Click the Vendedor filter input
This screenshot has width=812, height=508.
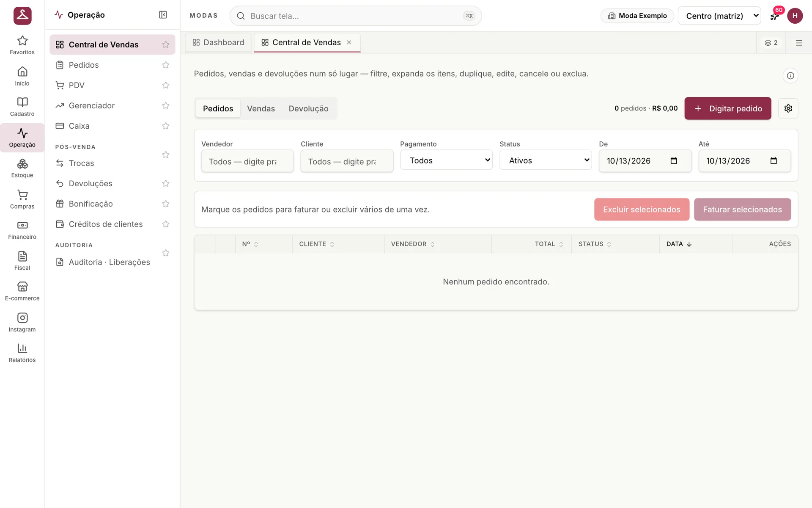pyautogui.click(x=247, y=161)
